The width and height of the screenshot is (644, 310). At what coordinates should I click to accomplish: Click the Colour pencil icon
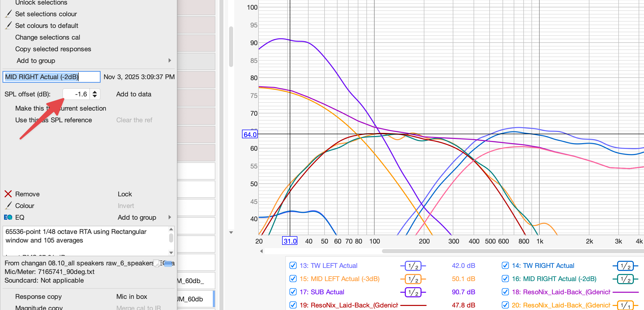(x=8, y=205)
